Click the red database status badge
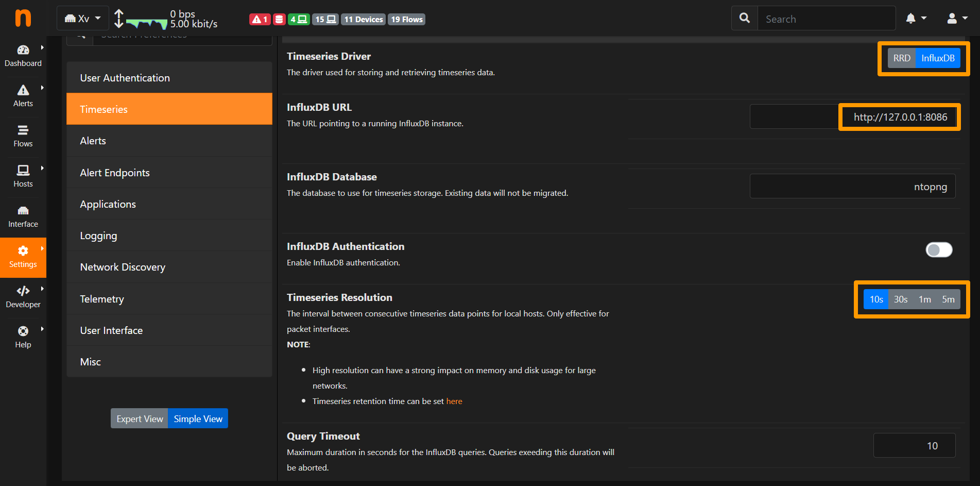Screen dimensions: 980x486 point(279,20)
